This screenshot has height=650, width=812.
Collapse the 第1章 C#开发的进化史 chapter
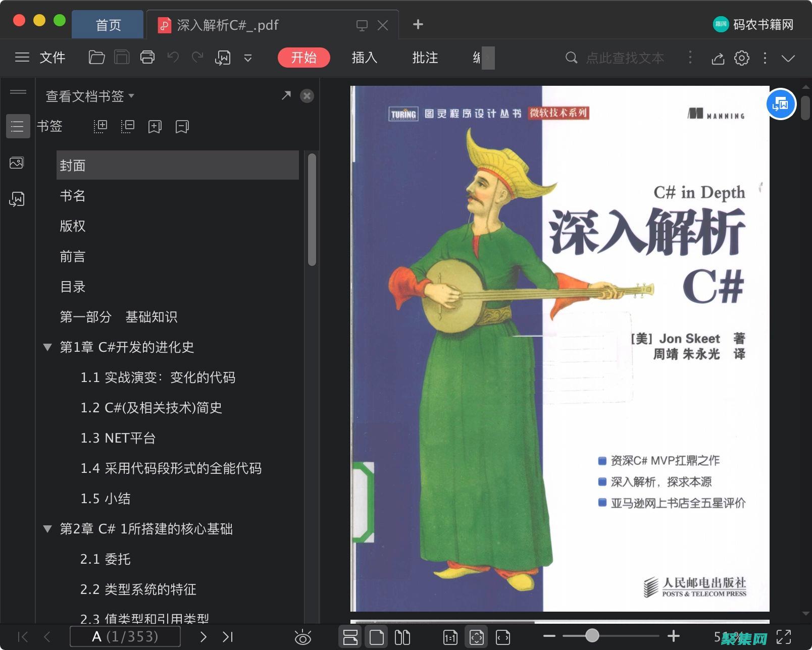coord(47,347)
